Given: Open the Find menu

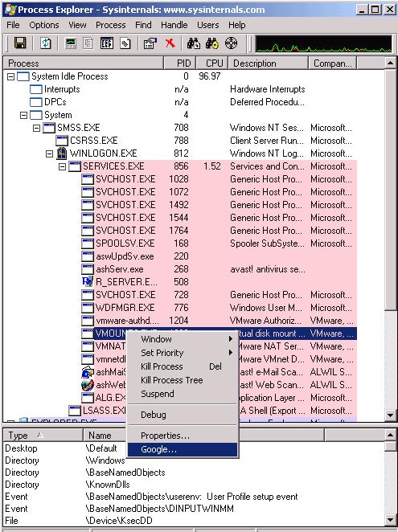Looking at the screenshot, I should pos(143,25).
